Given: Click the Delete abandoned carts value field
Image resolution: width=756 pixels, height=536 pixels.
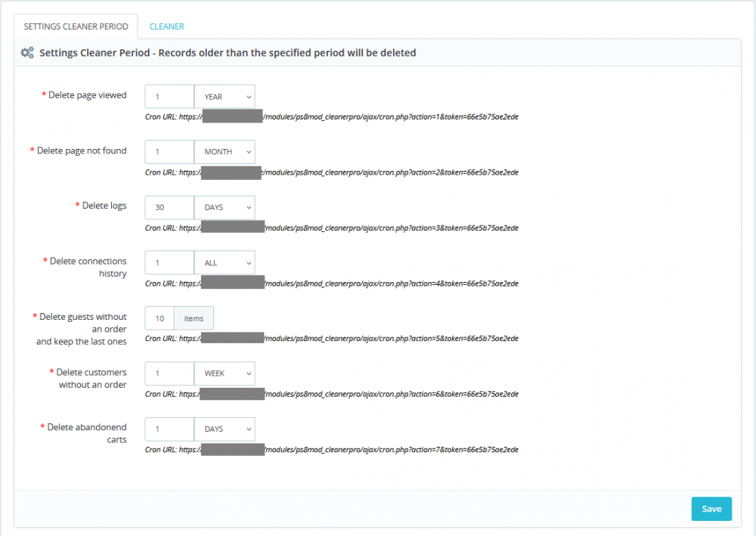Looking at the screenshot, I should tap(169, 429).
